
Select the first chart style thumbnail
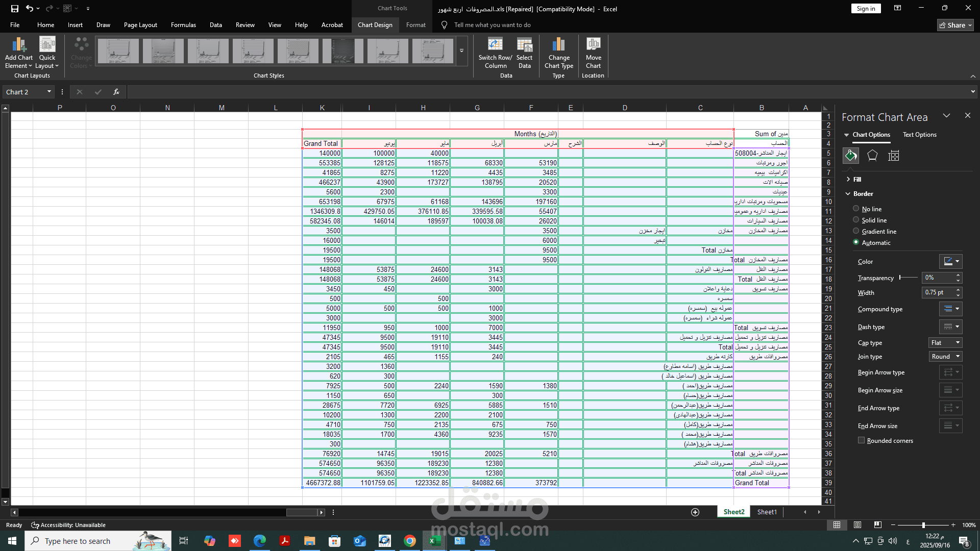118,51
